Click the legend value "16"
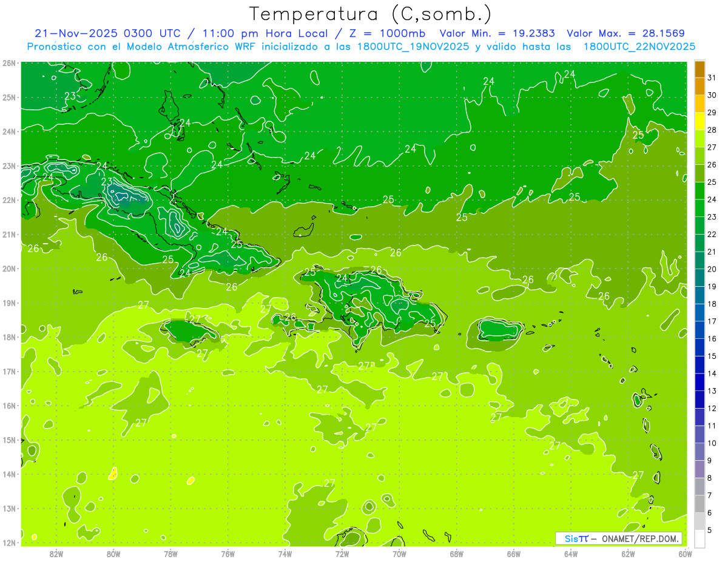The image size is (728, 562). 712,339
